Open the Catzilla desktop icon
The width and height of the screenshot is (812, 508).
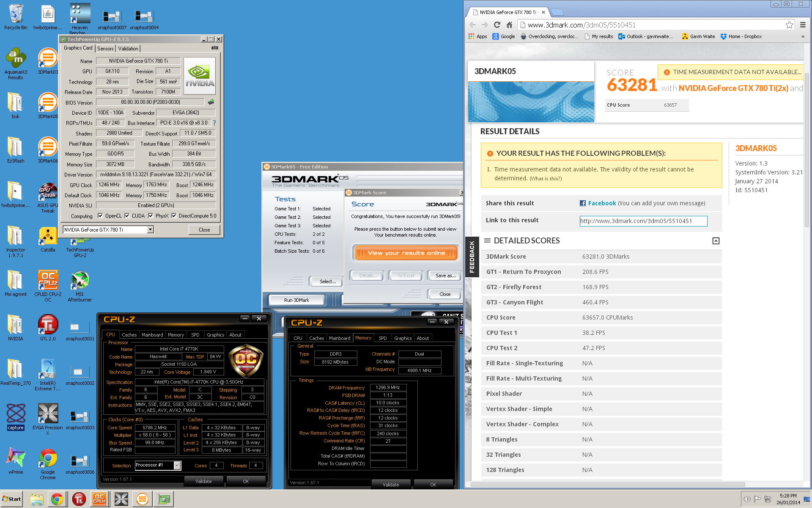point(48,240)
